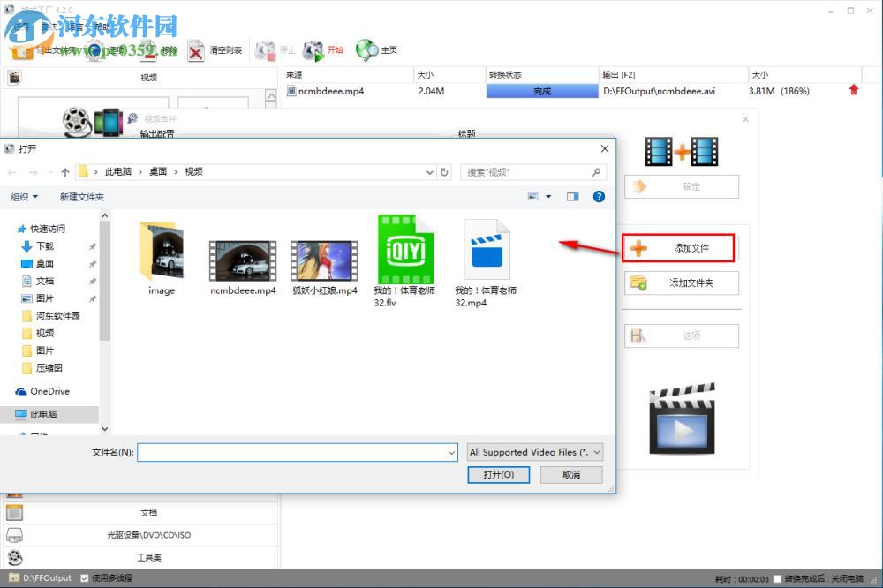Open dialog help question mark icon
Image resolution: width=883 pixels, height=588 pixels.
pos(599,197)
